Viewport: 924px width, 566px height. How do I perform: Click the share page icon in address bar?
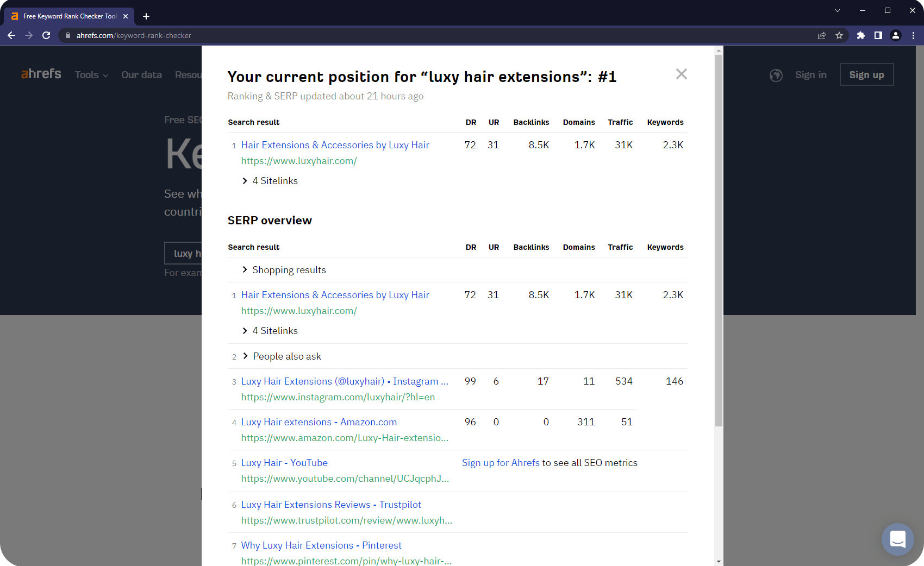point(822,35)
